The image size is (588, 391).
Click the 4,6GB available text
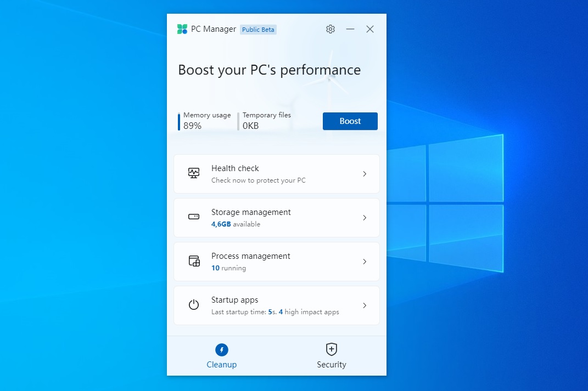(236, 224)
